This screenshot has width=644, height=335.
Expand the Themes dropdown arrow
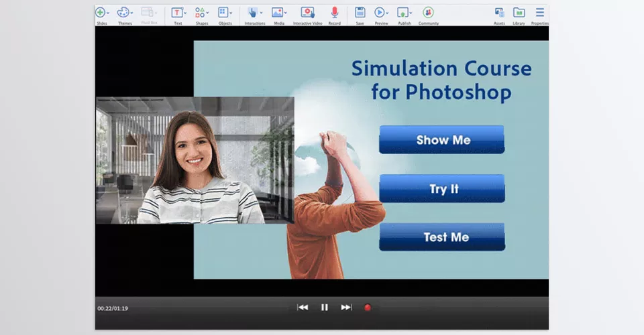[x=131, y=13]
